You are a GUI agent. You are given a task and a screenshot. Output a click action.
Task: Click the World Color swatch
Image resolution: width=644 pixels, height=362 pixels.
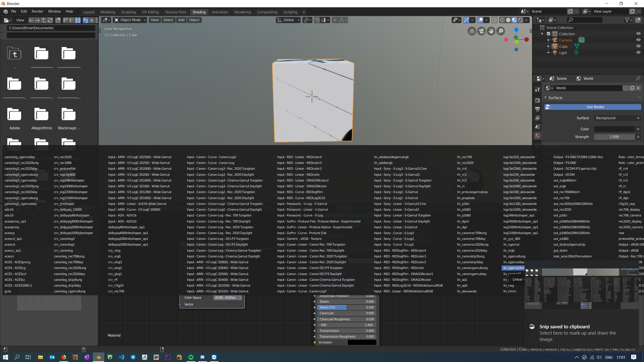[614, 129]
